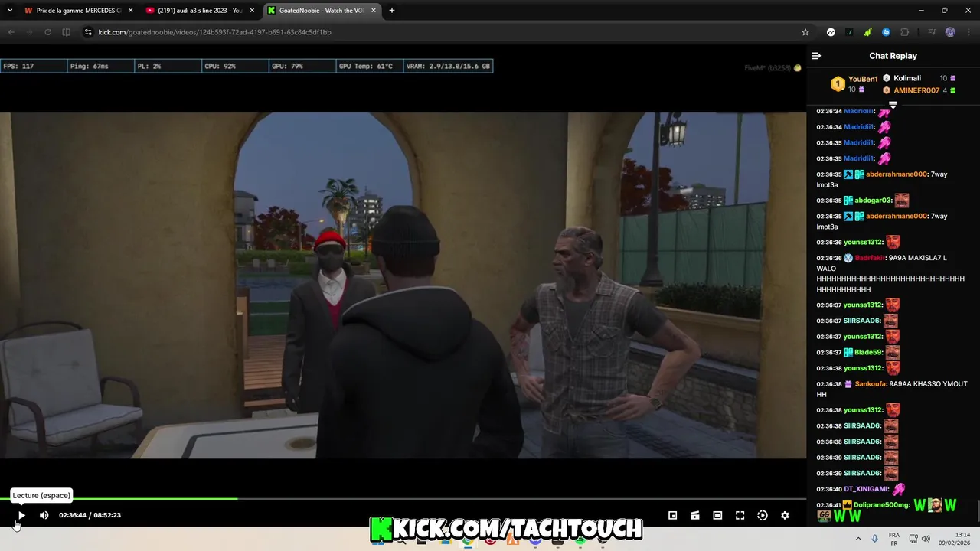
Task: Click the chat timestamp 02:36:38 beside Sankoufa
Action: pos(829,384)
